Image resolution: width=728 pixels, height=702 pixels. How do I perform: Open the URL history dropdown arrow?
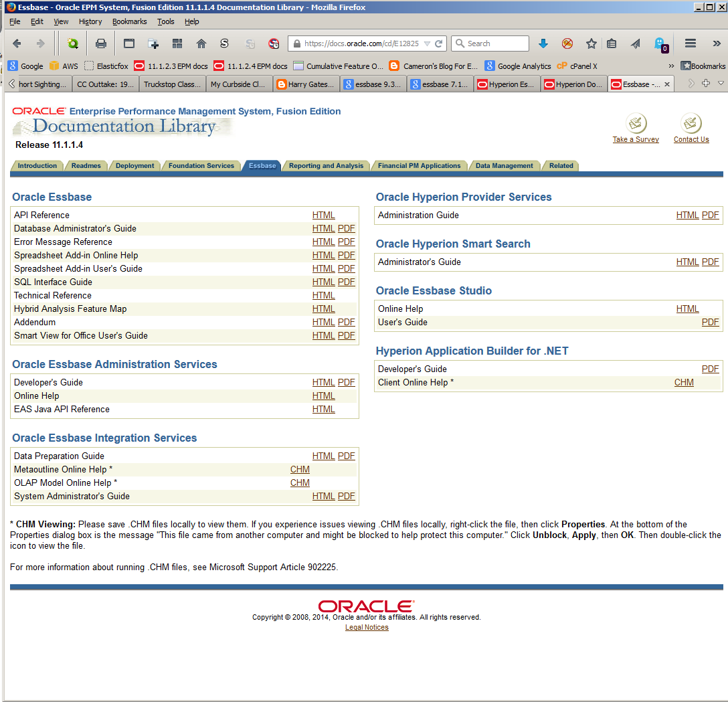427,43
